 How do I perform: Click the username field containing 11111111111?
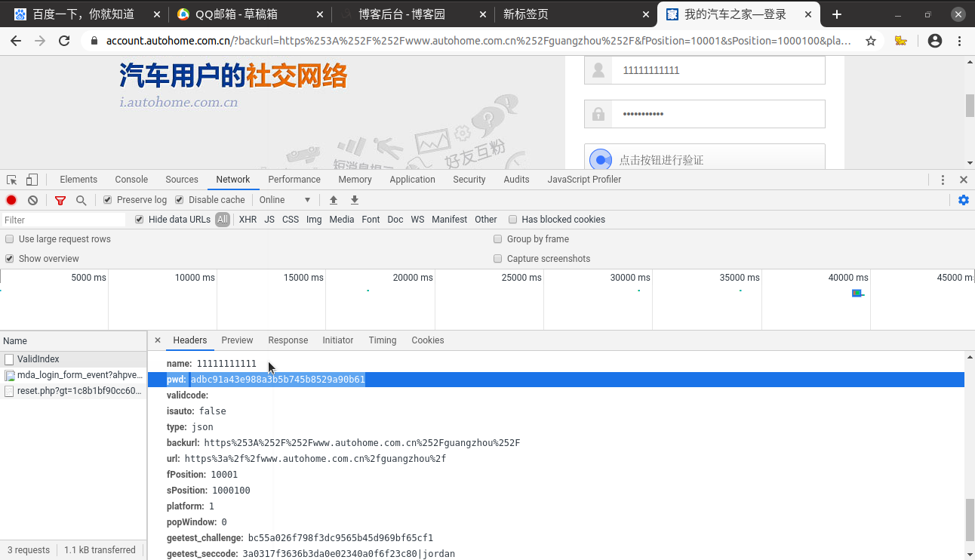(705, 70)
